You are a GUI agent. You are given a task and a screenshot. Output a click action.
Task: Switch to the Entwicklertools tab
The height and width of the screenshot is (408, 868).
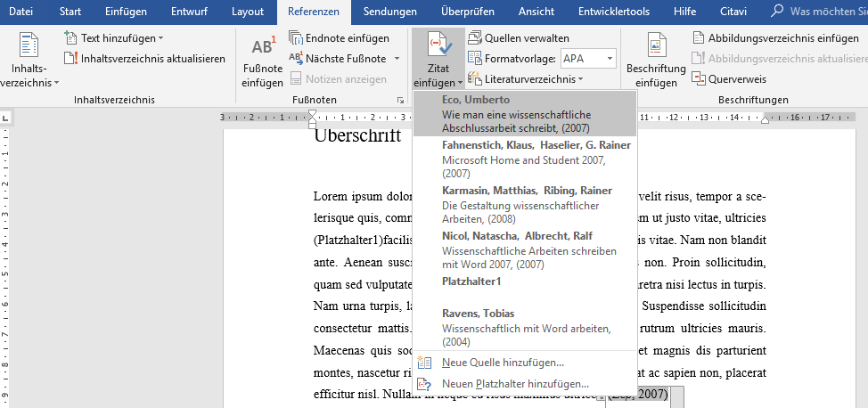point(614,12)
